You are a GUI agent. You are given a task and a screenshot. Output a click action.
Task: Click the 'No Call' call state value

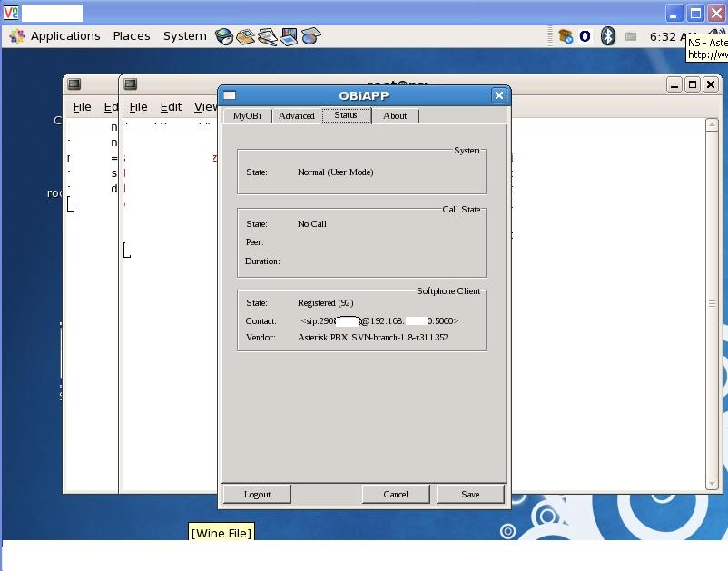[x=312, y=223]
